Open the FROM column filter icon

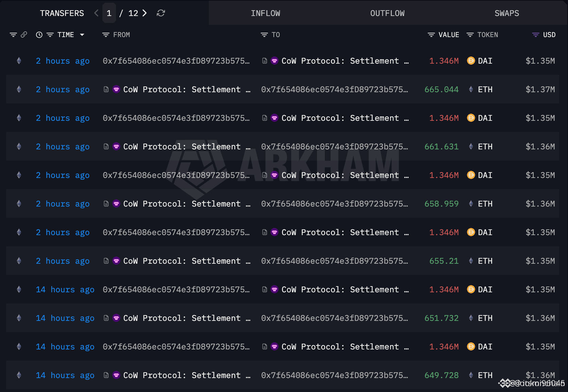(x=106, y=35)
